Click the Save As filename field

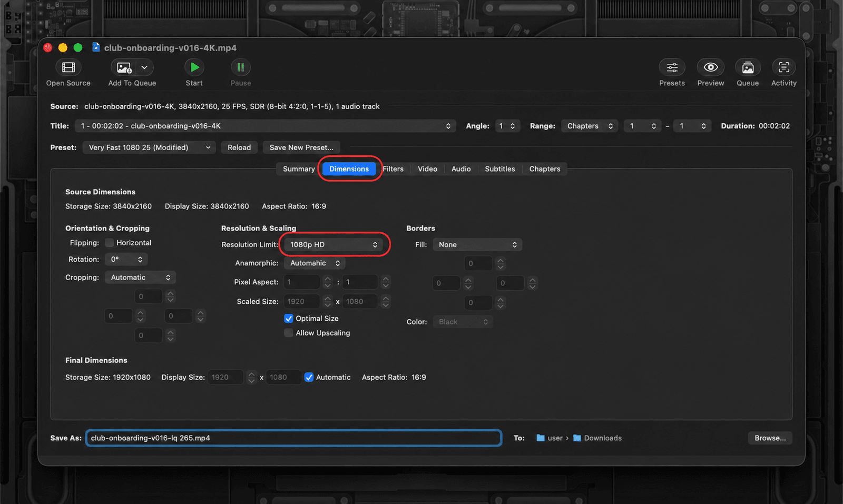293,438
